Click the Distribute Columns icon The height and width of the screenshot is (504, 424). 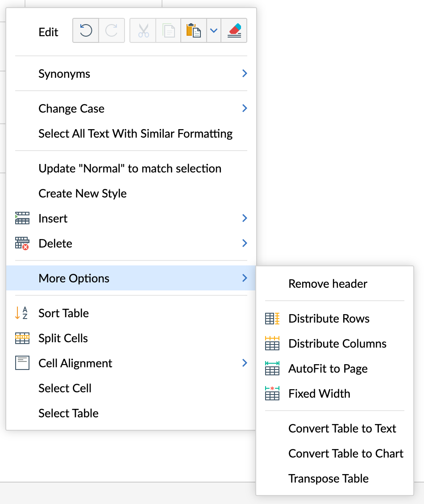pos(272,344)
